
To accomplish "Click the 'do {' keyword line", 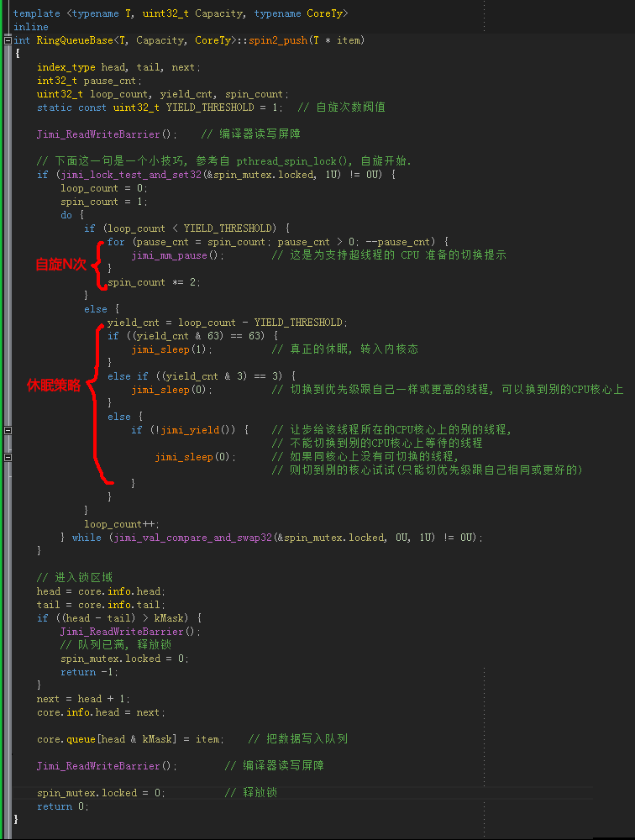I will pyautogui.click(x=72, y=215).
